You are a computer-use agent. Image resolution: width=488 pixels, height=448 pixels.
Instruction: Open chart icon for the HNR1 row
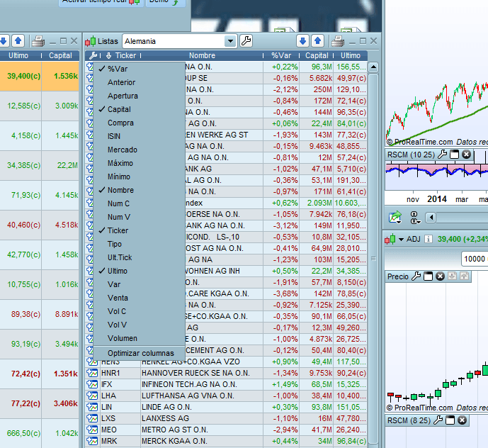(92, 373)
